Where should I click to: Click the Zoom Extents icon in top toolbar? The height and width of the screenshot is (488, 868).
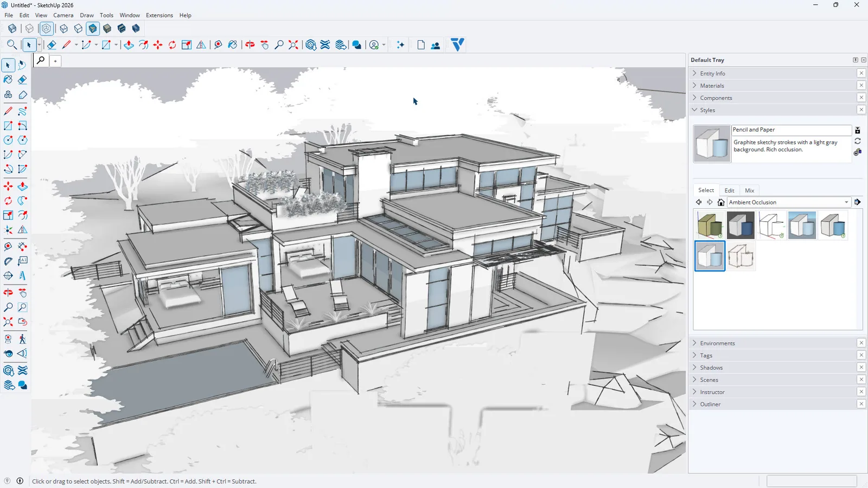pos(293,45)
